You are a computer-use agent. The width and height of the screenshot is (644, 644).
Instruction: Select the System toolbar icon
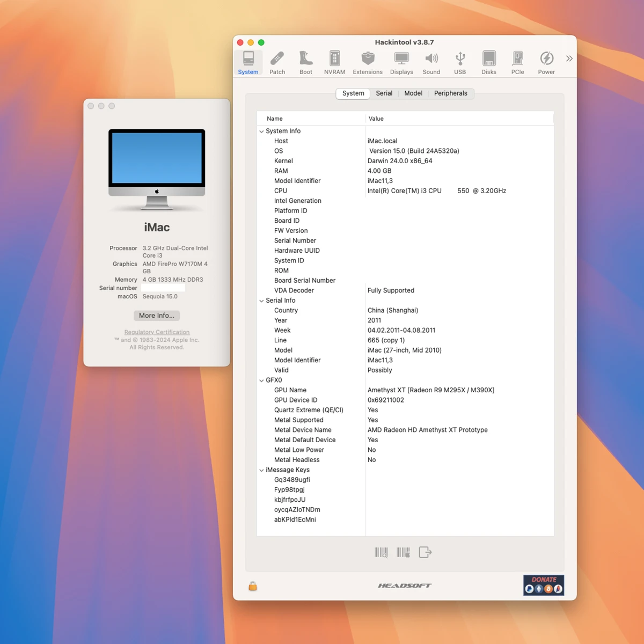pyautogui.click(x=248, y=62)
